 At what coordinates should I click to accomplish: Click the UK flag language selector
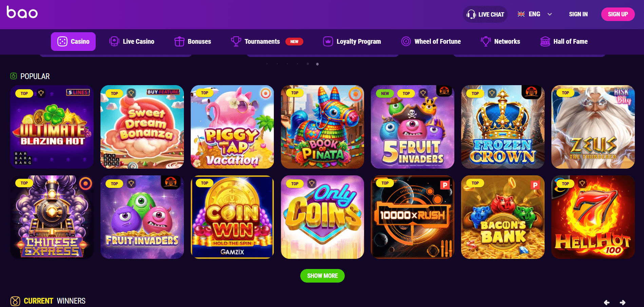click(x=521, y=14)
